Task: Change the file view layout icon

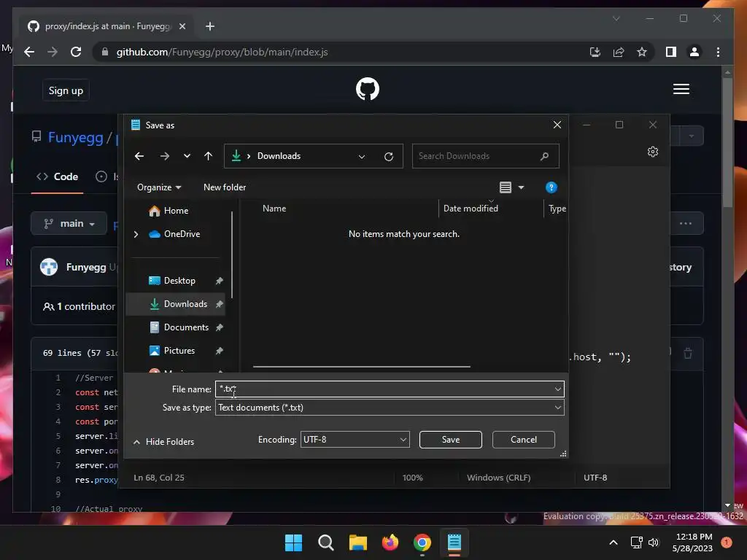Action: [506, 187]
